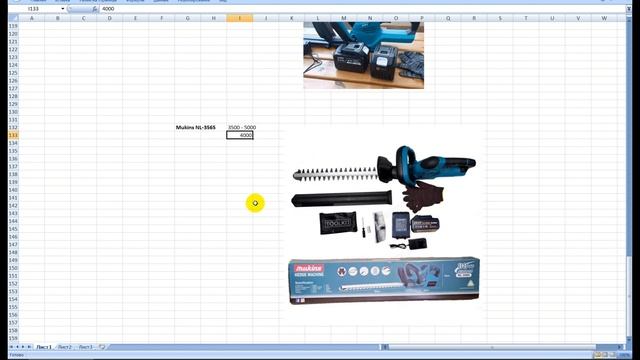Click active cell containing 4000
640x360 pixels.
pos(240,135)
